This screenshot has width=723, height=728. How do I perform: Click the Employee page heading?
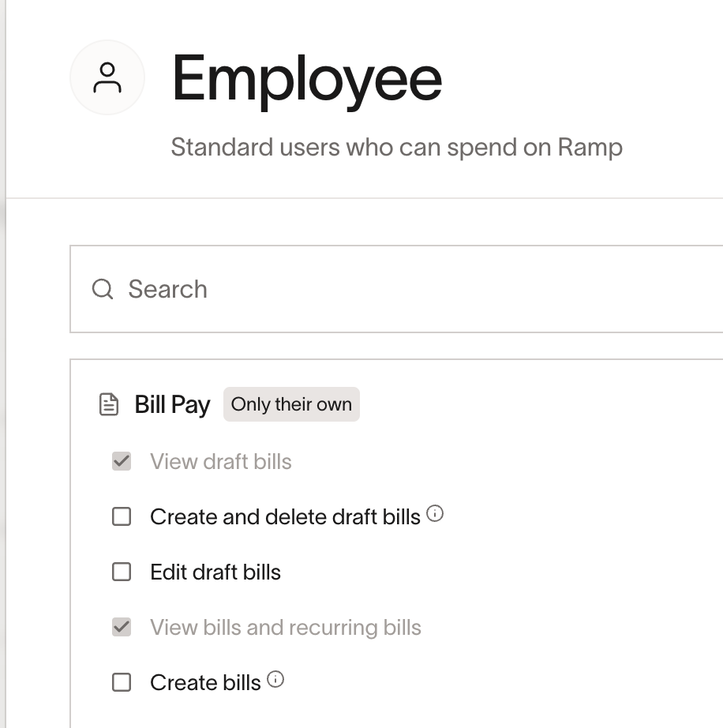click(307, 77)
